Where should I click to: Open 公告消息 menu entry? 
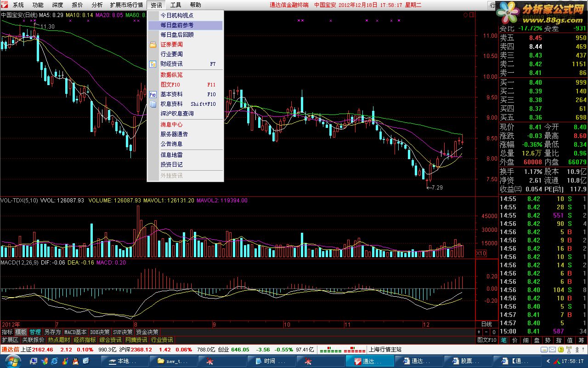[185, 144]
